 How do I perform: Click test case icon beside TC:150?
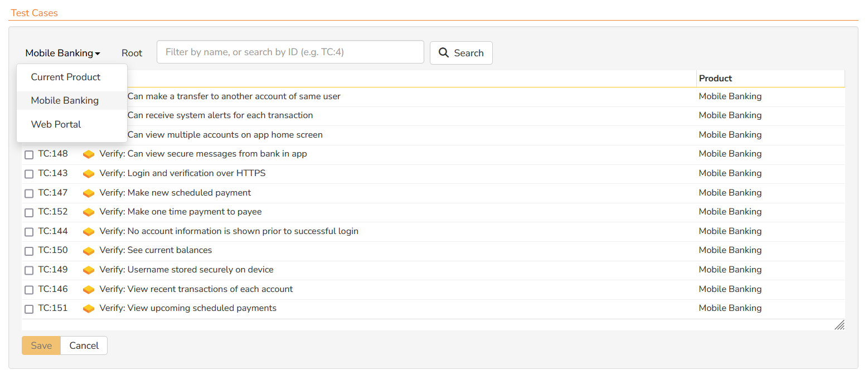tap(88, 251)
